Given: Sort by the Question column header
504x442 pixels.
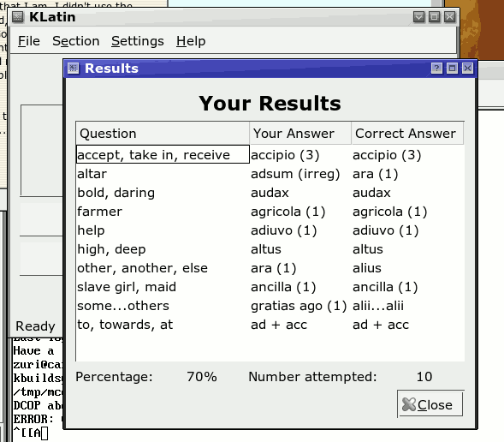Looking at the screenshot, I should (x=163, y=133).
